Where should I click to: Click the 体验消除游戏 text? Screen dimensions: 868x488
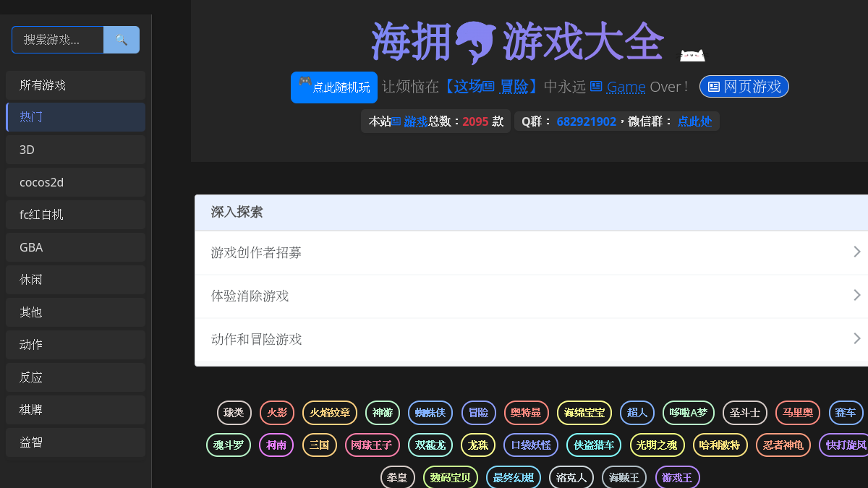pyautogui.click(x=250, y=296)
